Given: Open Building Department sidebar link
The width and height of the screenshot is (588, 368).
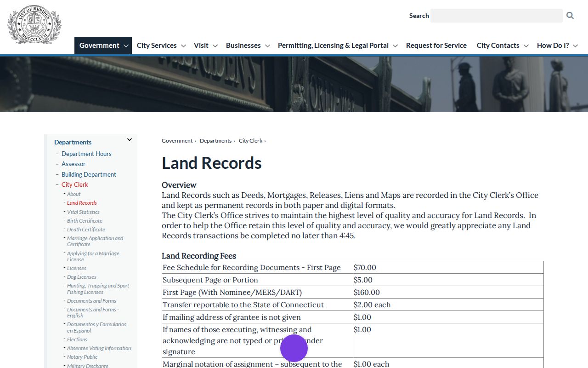Looking at the screenshot, I should (89, 174).
